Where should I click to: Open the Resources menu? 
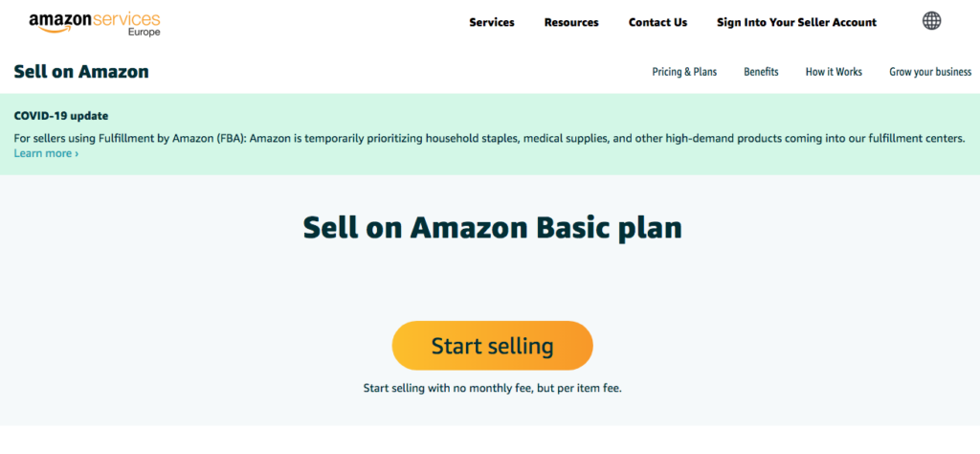(571, 23)
